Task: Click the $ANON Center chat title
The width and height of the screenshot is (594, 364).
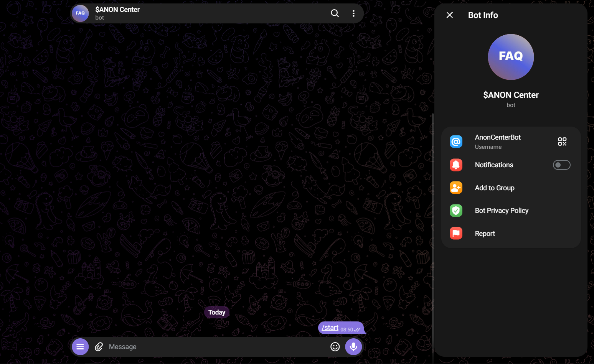Action: (117, 10)
